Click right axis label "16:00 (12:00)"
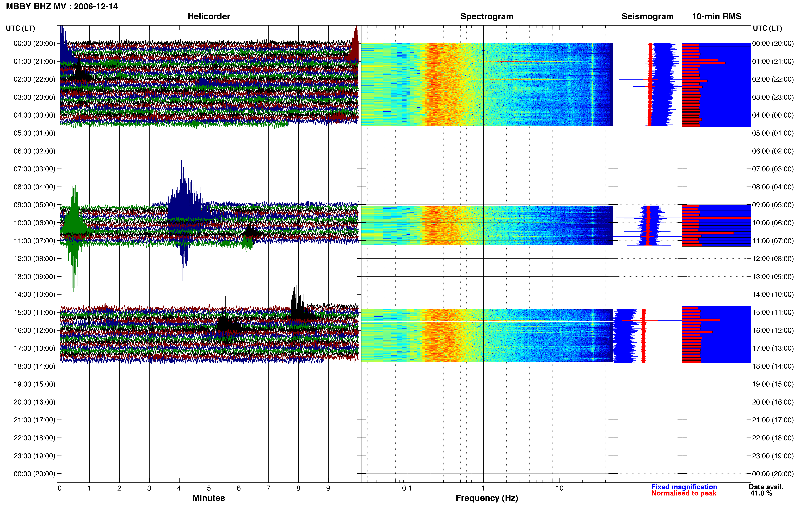Image resolution: width=812 pixels, height=508 pixels. coord(773,331)
